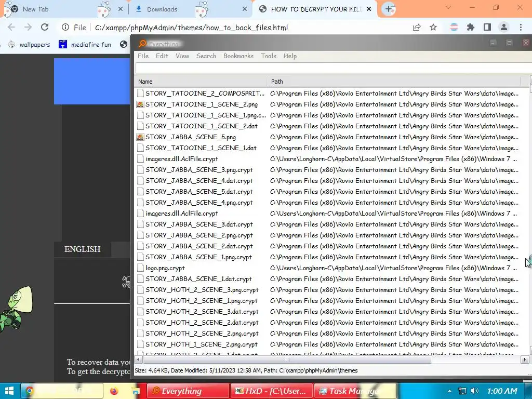Click the Everything search input field
The image size is (532, 399).
pyautogui.click(x=334, y=68)
